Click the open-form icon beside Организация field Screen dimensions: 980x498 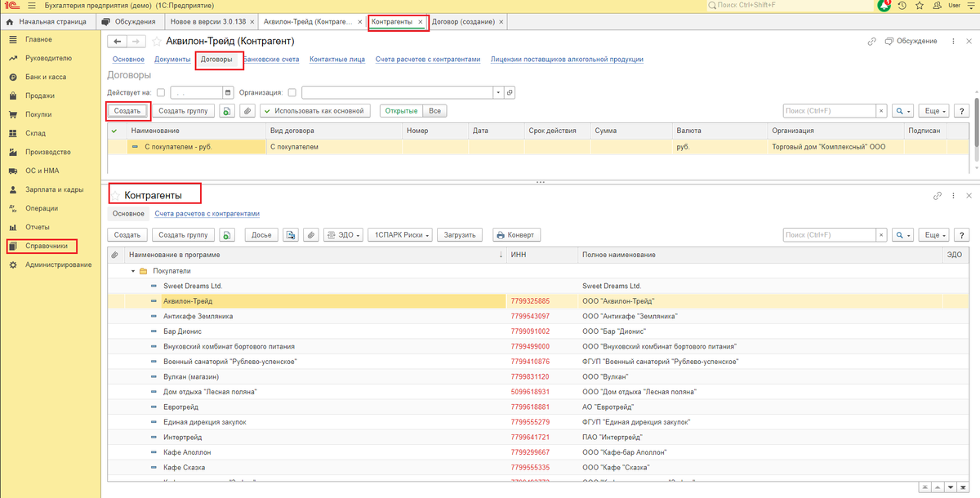tap(510, 92)
